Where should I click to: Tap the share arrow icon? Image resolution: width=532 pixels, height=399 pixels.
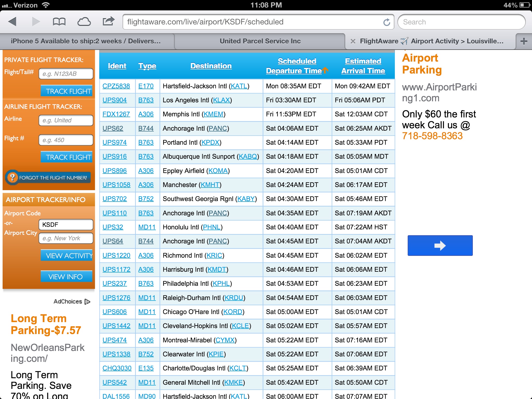pyautogui.click(x=108, y=21)
